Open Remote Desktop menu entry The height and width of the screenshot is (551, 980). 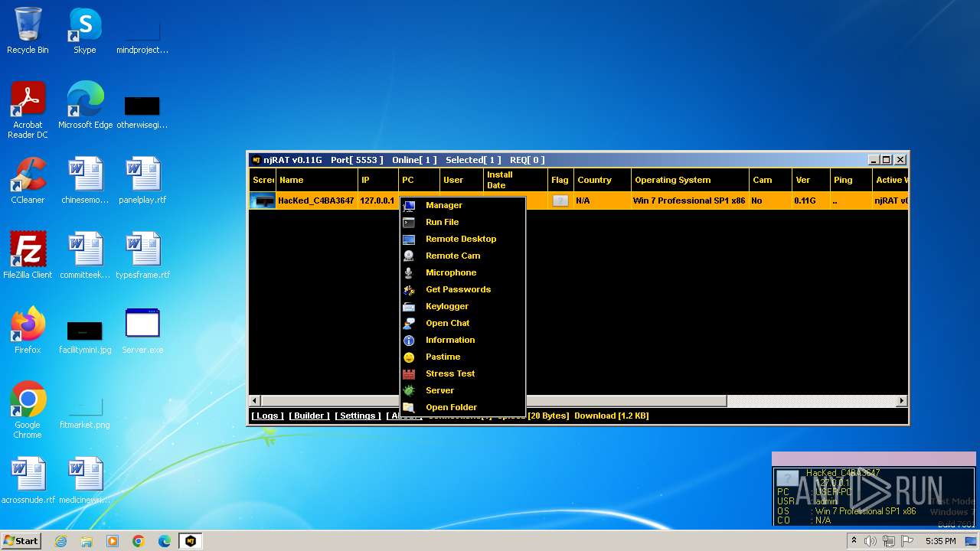pyautogui.click(x=462, y=239)
